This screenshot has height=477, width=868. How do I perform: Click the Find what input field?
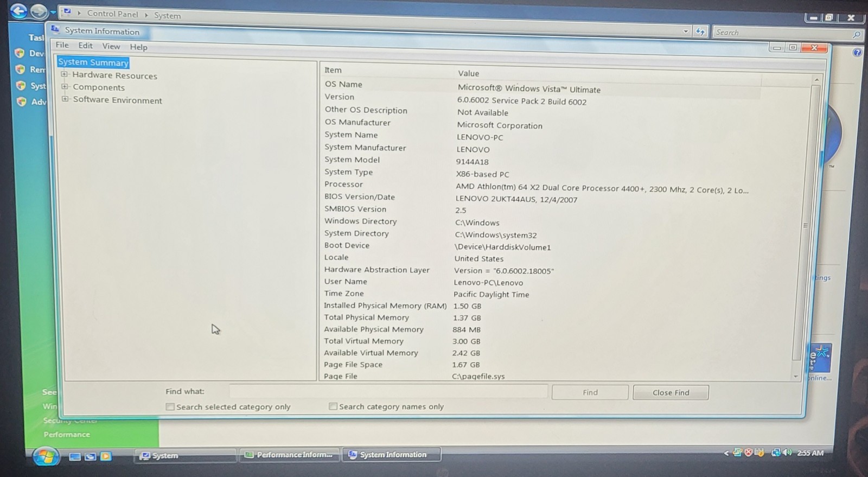click(x=388, y=391)
